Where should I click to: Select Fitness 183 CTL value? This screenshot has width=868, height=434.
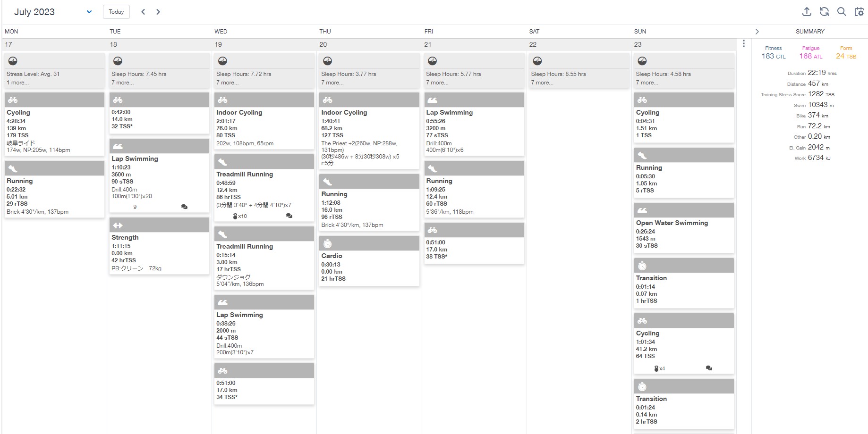[x=774, y=56]
